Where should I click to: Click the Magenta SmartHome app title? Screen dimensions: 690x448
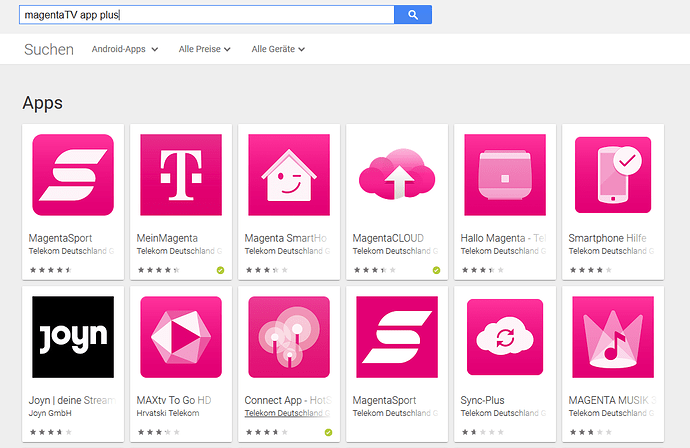(x=286, y=238)
